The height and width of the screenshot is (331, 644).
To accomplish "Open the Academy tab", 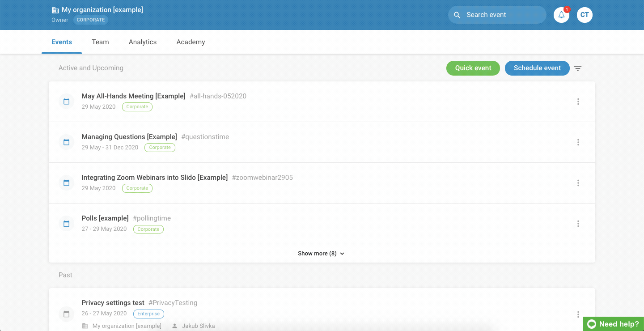I will click(191, 42).
